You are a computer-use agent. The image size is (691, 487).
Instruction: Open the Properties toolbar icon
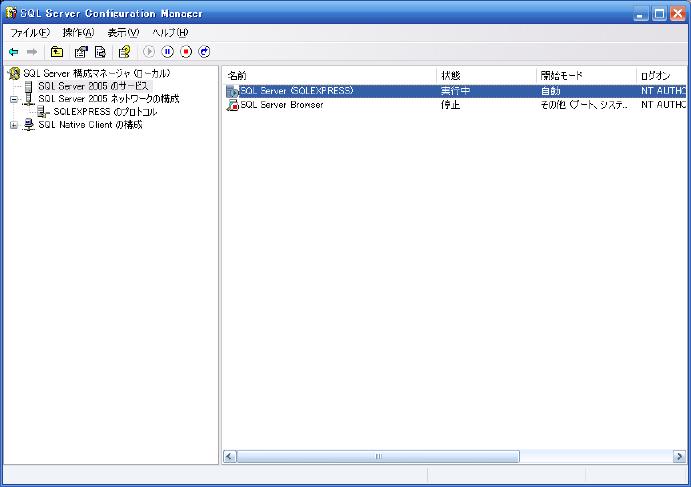click(x=81, y=52)
